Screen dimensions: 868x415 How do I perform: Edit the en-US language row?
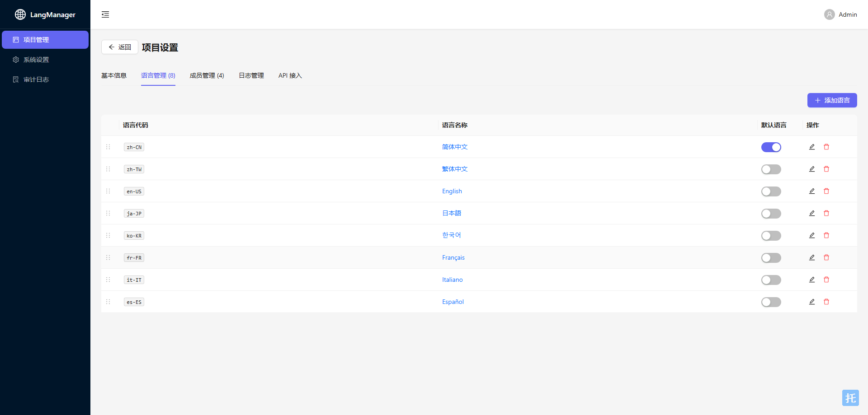[812, 191]
